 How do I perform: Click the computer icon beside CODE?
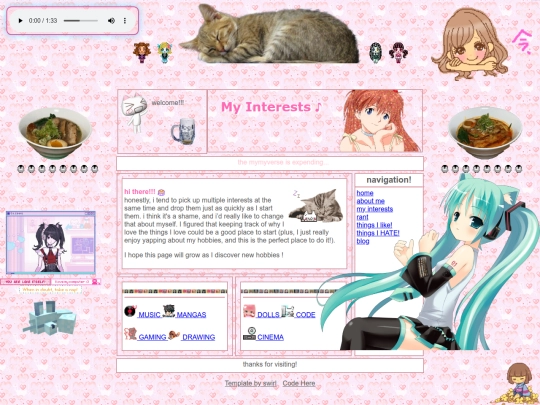(288, 311)
